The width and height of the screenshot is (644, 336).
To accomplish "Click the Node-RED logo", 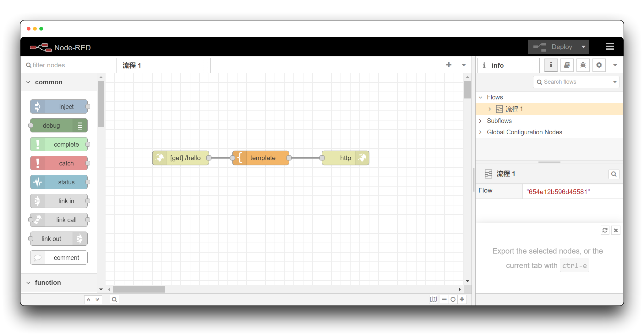I will tap(41, 48).
